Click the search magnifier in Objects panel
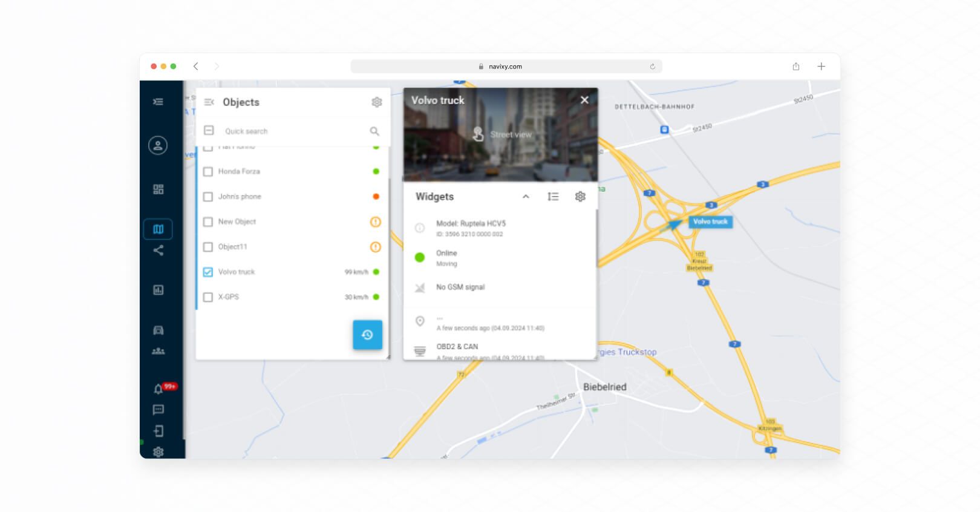The height and width of the screenshot is (512, 980). [374, 131]
